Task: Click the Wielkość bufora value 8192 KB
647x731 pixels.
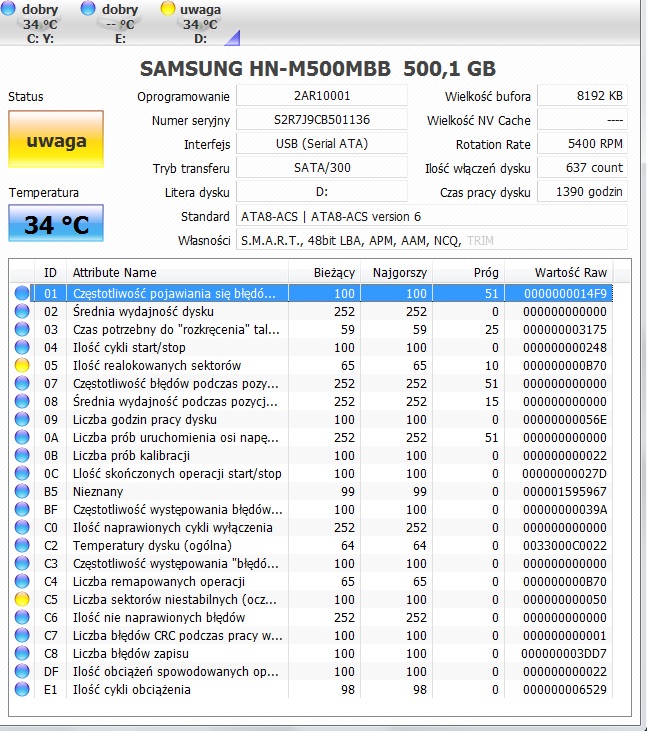Action: 582,96
